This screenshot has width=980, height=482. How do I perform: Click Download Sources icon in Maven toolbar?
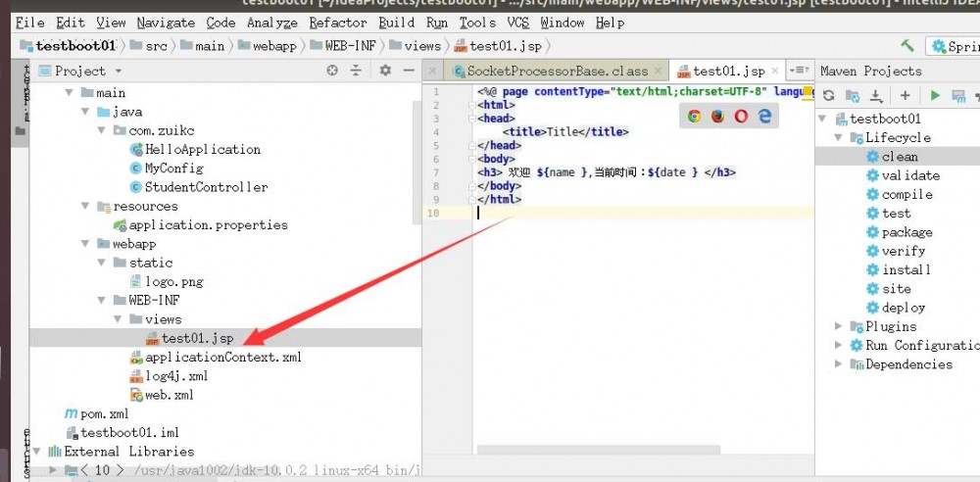pyautogui.click(x=876, y=96)
